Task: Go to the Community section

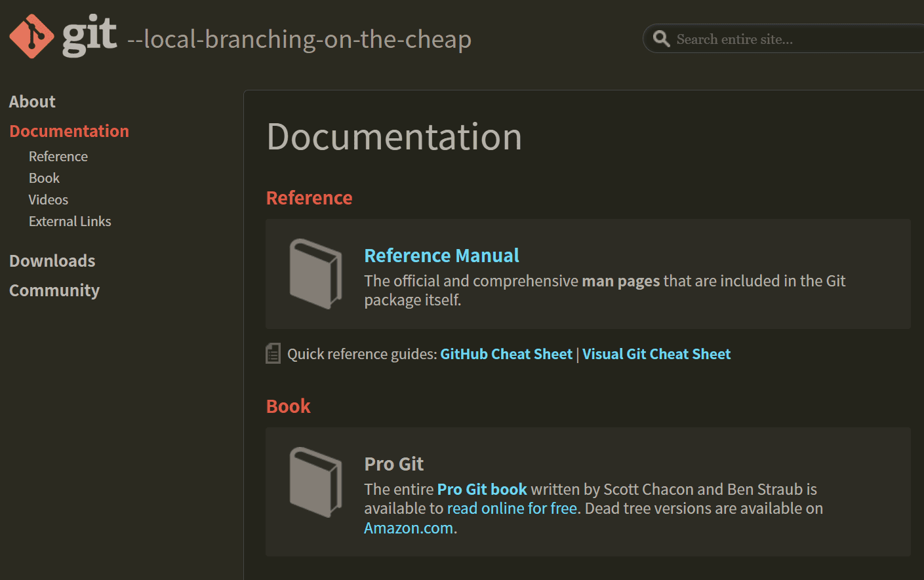Action: coord(54,290)
